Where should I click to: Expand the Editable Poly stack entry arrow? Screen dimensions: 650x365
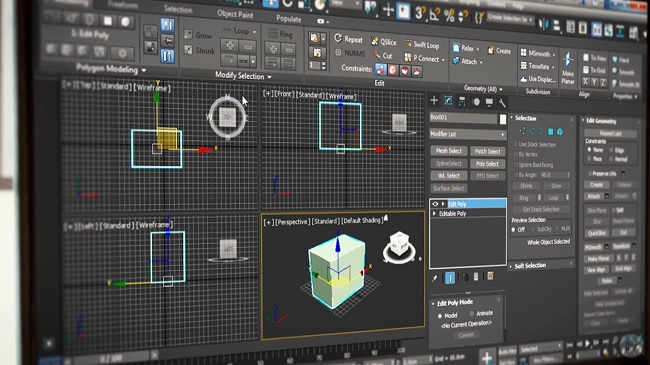[434, 213]
